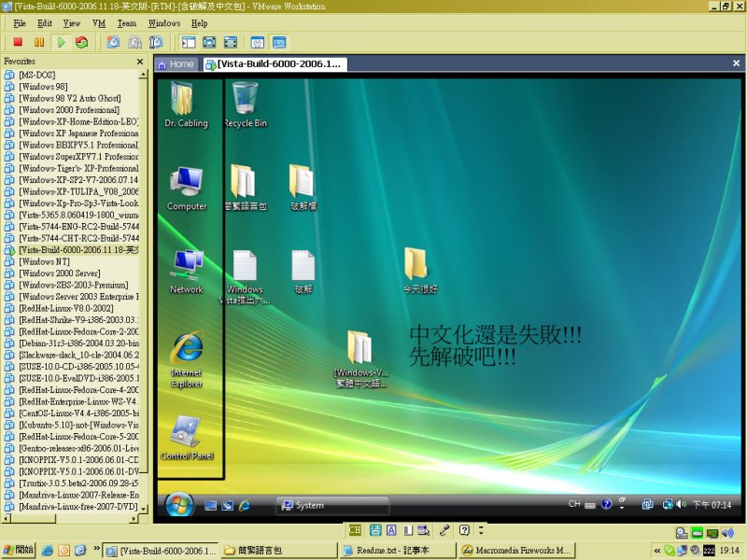Click Show Desktop in Vista quick launch
Image resolution: width=747 pixels, height=560 pixels.
(x=210, y=506)
